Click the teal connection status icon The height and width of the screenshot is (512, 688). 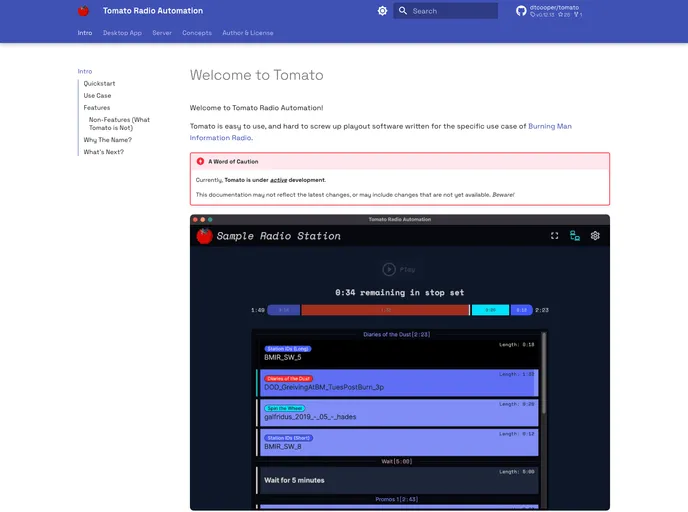tap(575, 236)
